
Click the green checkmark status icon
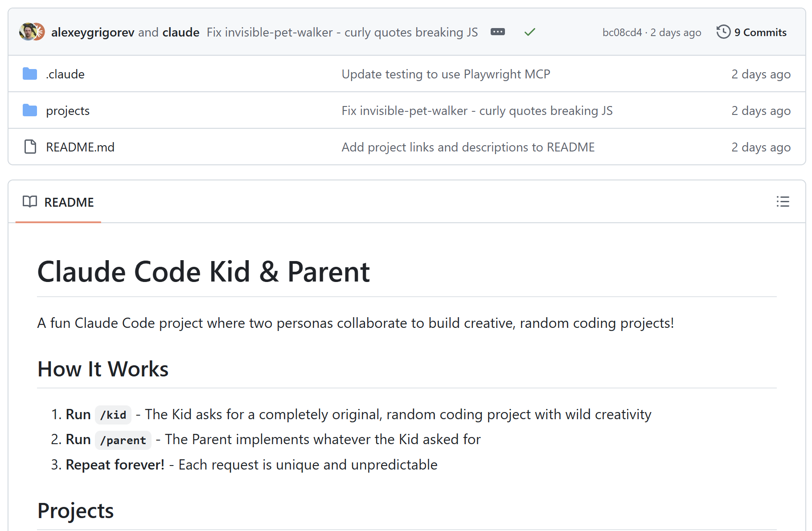pos(529,32)
